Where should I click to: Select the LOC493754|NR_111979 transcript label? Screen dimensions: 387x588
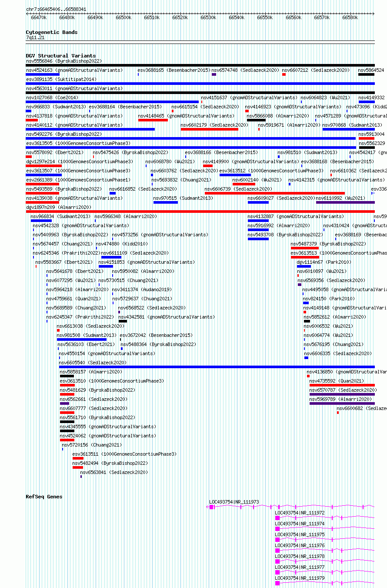(300, 578)
